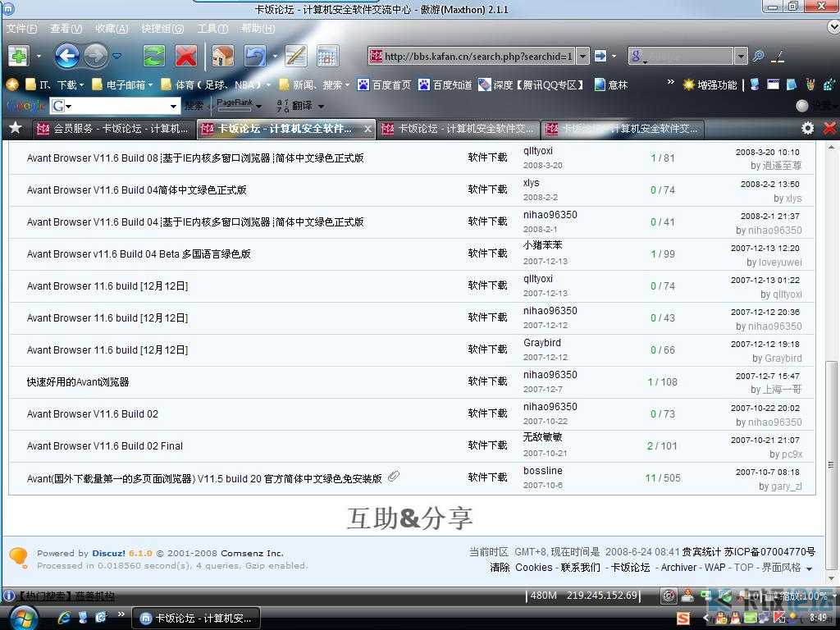Image resolution: width=840 pixels, height=630 pixels.
Task: Click the 联系我们 footer link
Action: coord(580,568)
